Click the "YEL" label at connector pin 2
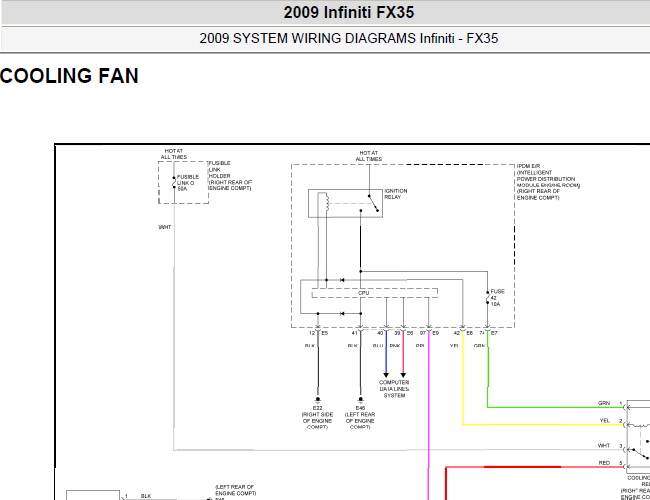 point(605,420)
